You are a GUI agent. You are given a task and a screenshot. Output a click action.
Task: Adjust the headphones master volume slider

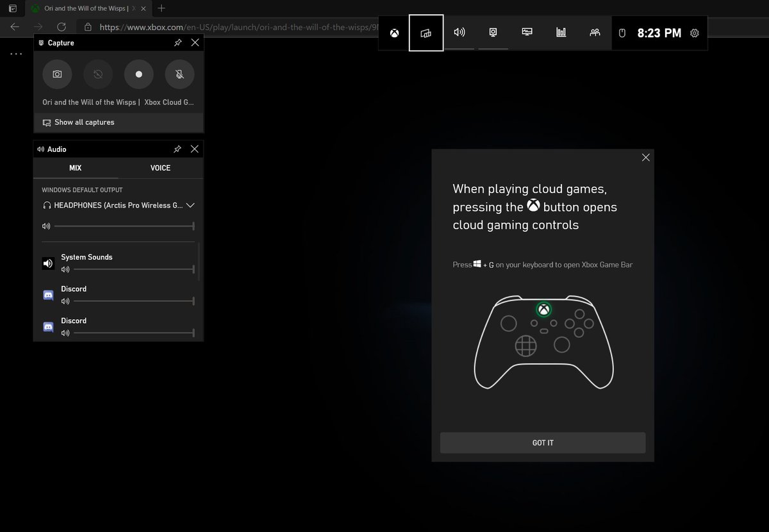pyautogui.click(x=124, y=226)
